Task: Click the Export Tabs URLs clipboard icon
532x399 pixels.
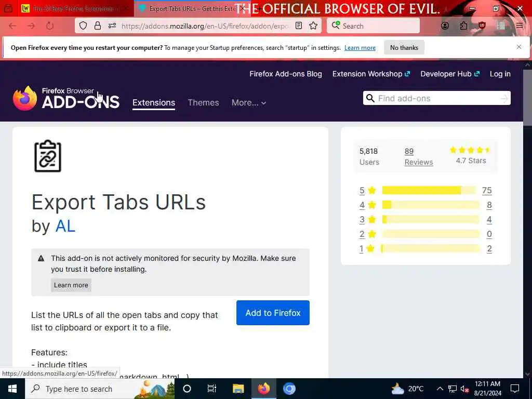Action: (x=48, y=156)
